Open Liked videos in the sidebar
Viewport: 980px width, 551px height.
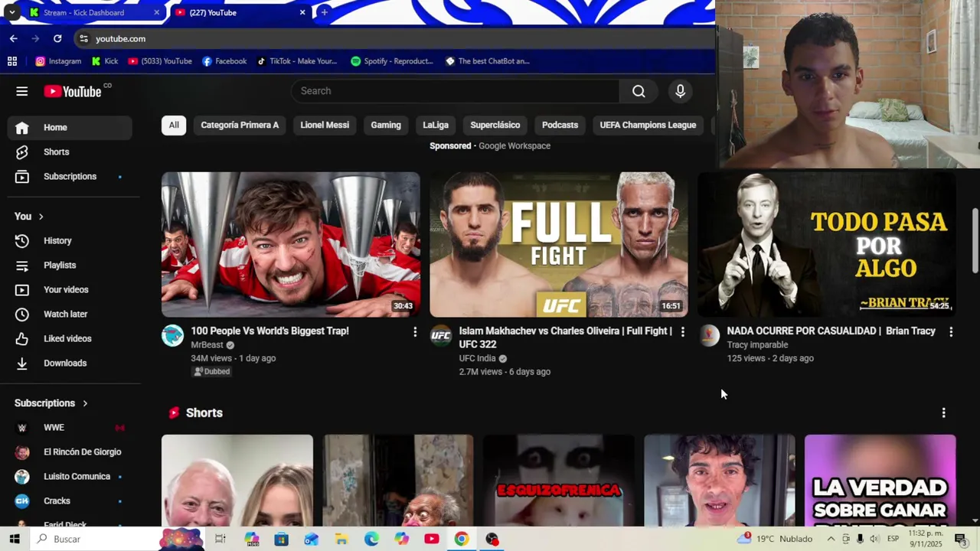point(70,339)
